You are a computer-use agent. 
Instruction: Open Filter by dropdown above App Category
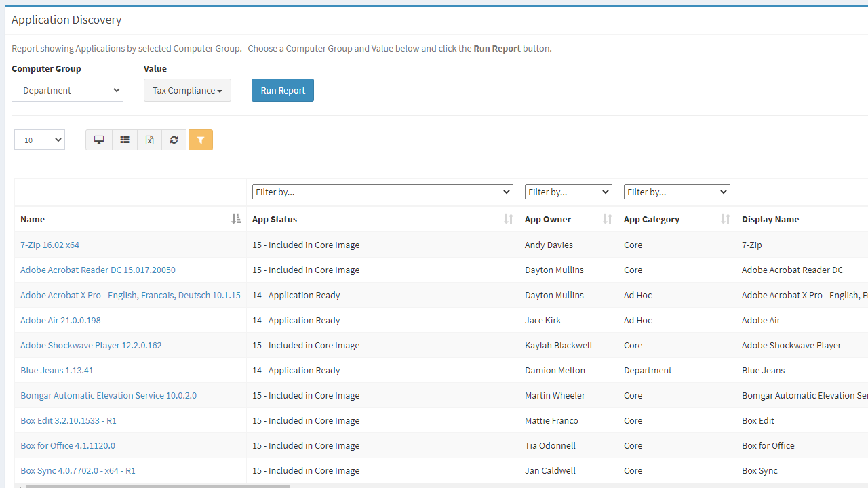(x=676, y=192)
